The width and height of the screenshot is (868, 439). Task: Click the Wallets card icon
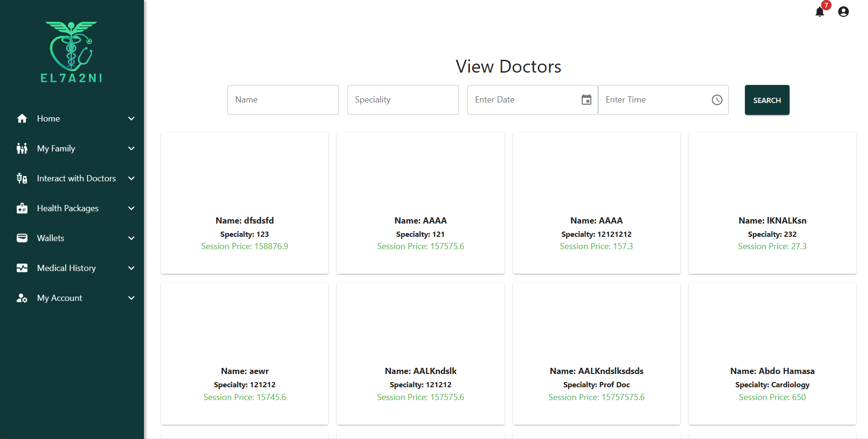[x=22, y=238]
